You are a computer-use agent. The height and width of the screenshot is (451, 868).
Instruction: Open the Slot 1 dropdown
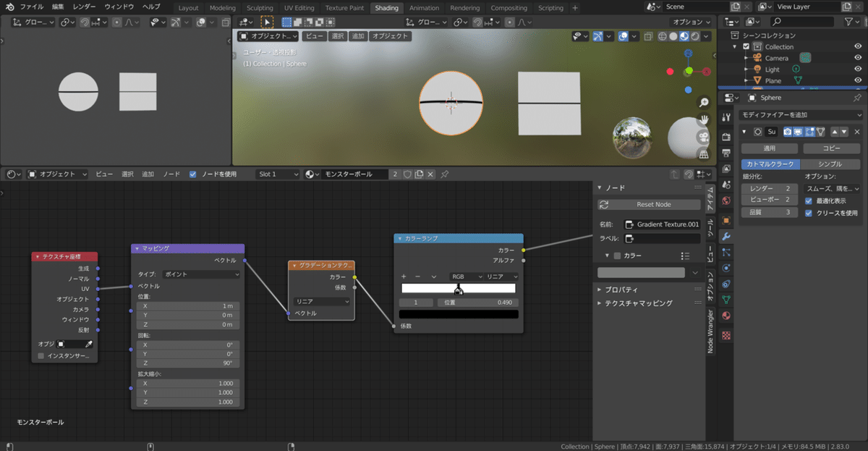click(x=278, y=174)
